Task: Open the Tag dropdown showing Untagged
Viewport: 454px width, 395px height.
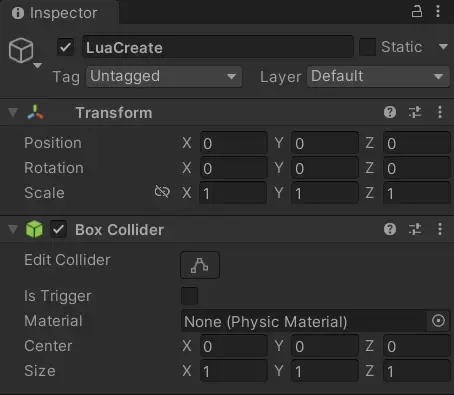Action: pos(164,77)
